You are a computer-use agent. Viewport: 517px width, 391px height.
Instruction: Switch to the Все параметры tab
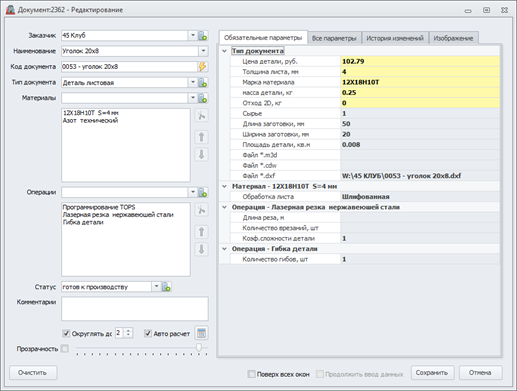334,38
